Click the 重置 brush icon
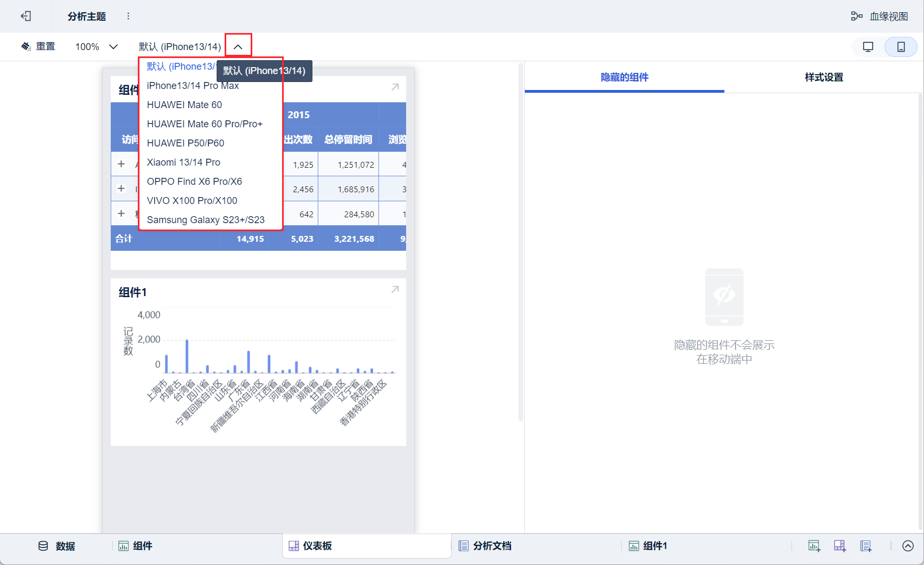This screenshot has height=565, width=924. tap(26, 46)
